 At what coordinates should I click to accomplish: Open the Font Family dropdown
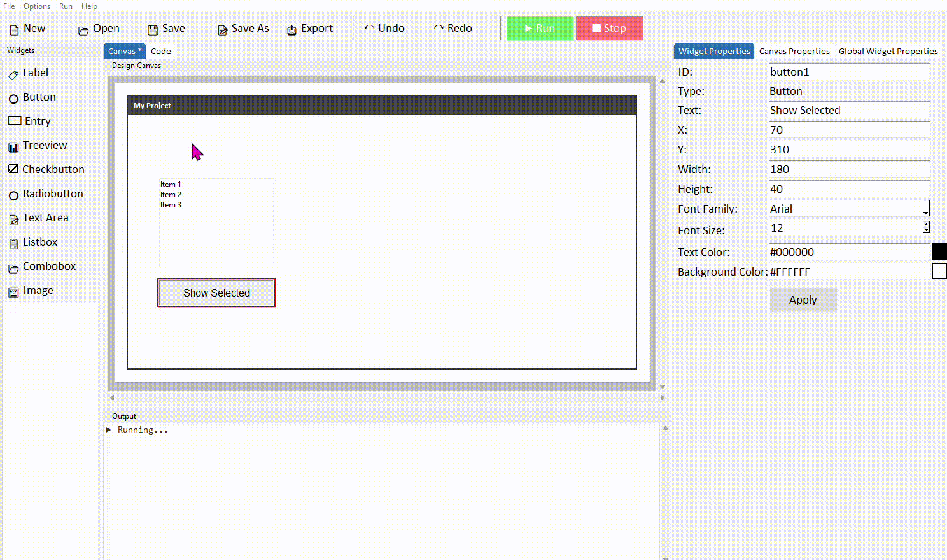click(926, 209)
